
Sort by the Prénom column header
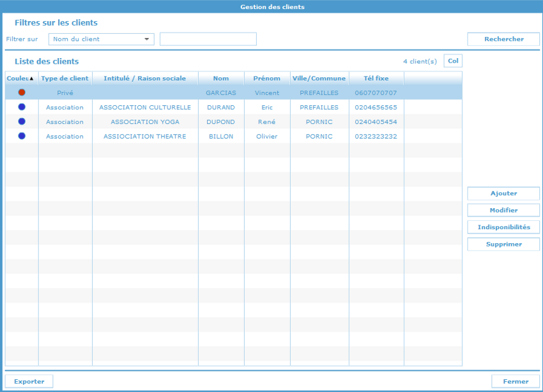(x=267, y=78)
